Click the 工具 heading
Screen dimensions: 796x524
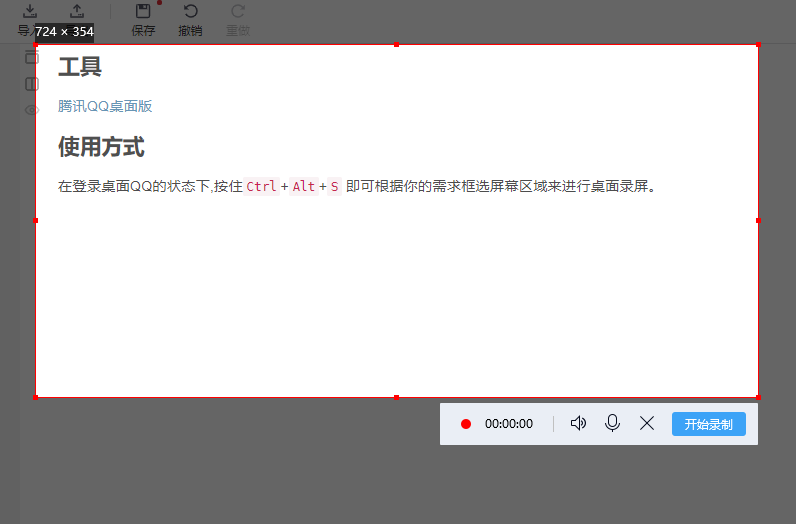(x=80, y=67)
